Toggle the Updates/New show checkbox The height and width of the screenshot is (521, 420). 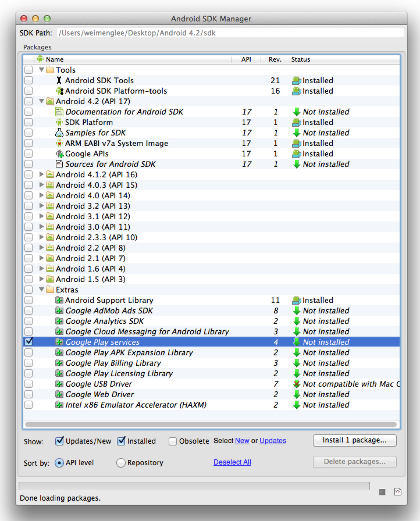(59, 441)
